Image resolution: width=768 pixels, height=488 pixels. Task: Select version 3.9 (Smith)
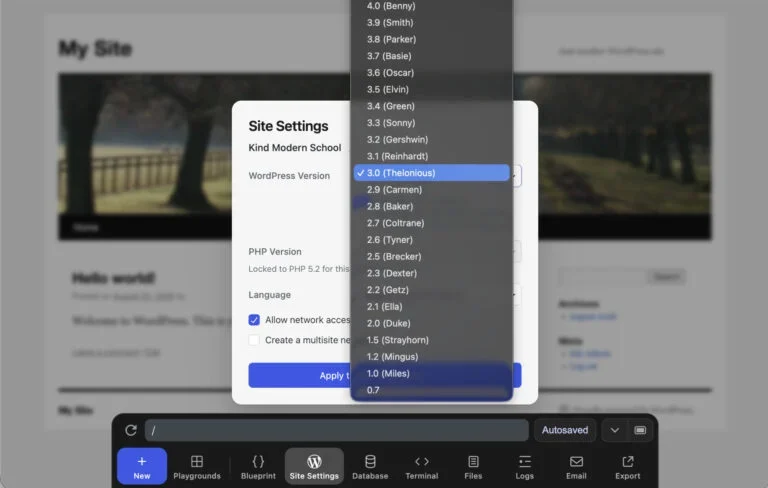coord(432,23)
